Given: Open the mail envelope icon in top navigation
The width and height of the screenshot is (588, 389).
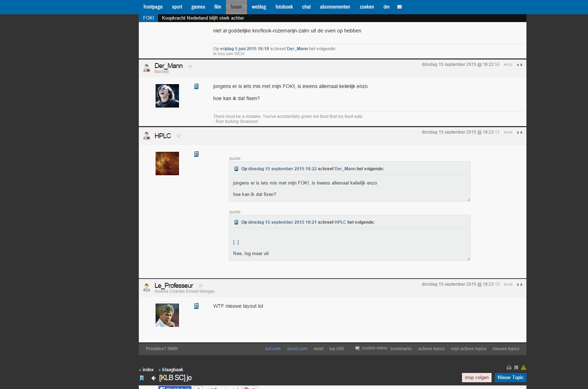Looking at the screenshot, I should coord(399,7).
